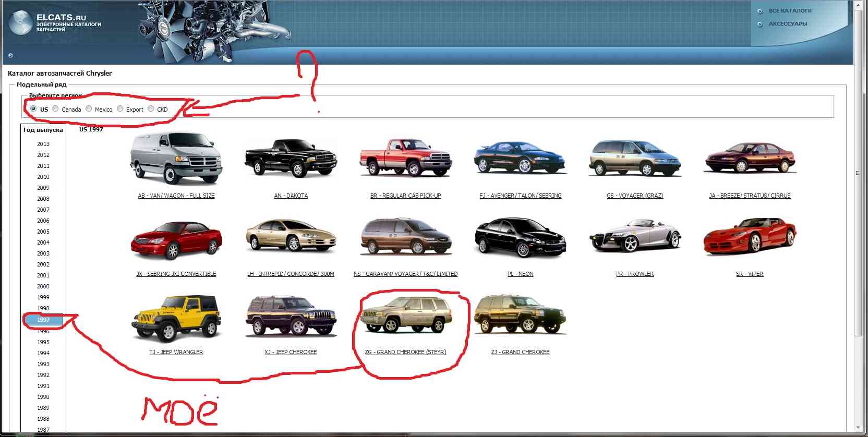Follow the AB - VAN/ WAGON - FULL SIZE link

click(x=176, y=196)
